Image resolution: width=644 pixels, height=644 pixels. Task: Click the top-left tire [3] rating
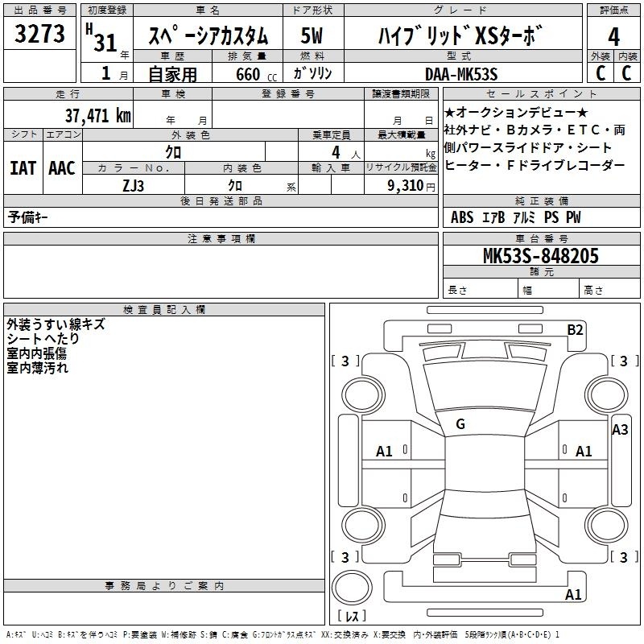[345, 361]
